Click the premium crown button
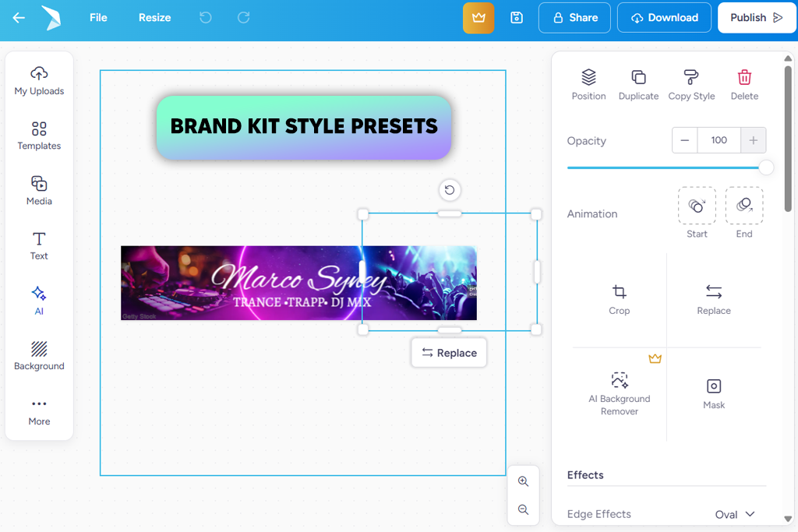 pos(478,18)
